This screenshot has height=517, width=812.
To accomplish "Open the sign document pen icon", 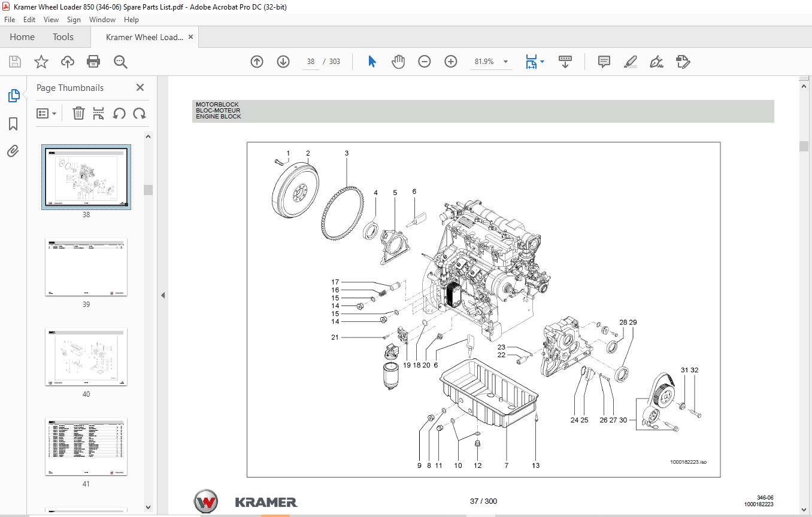I will click(657, 62).
